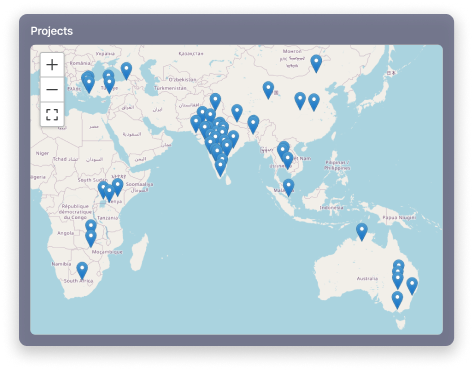Click the Papua Niugini label
Viewport: 473px width, 370px height.
[399, 217]
